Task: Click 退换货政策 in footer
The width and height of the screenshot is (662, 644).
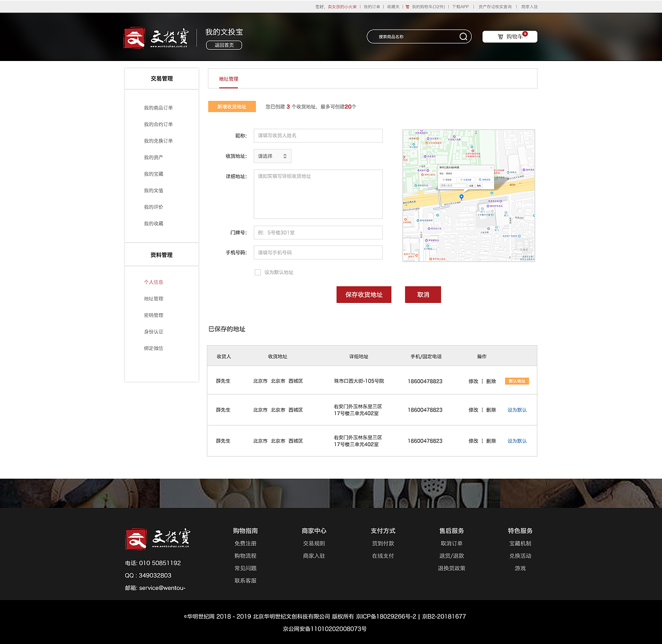Action: pos(452,569)
